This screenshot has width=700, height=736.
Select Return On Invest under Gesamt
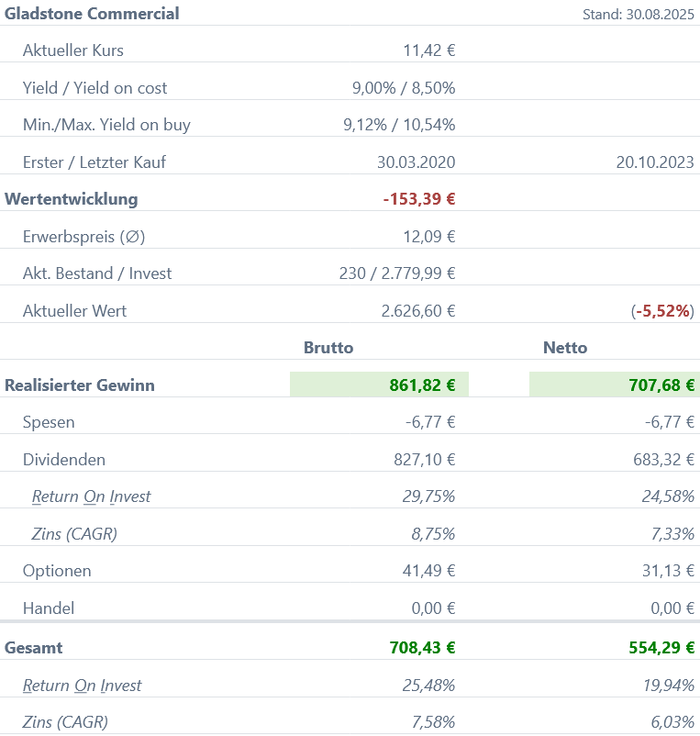pos(82,686)
